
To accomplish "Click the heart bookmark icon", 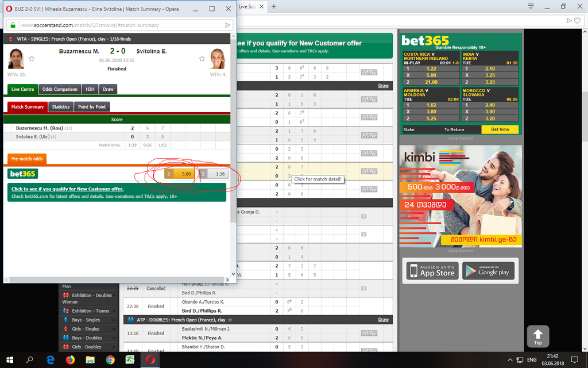I will pos(578,21).
